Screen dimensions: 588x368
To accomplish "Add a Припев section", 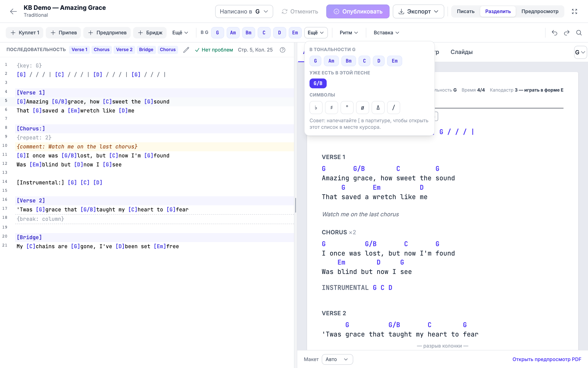I will click(x=63, y=33).
